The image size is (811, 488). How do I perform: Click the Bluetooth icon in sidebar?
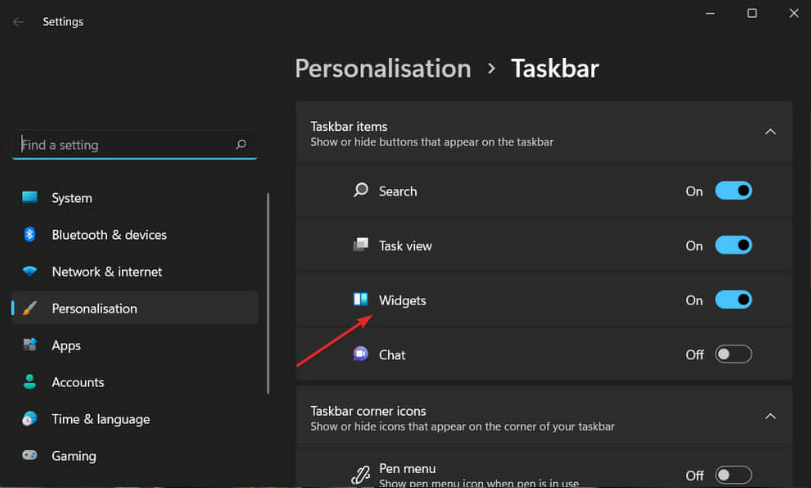point(30,235)
